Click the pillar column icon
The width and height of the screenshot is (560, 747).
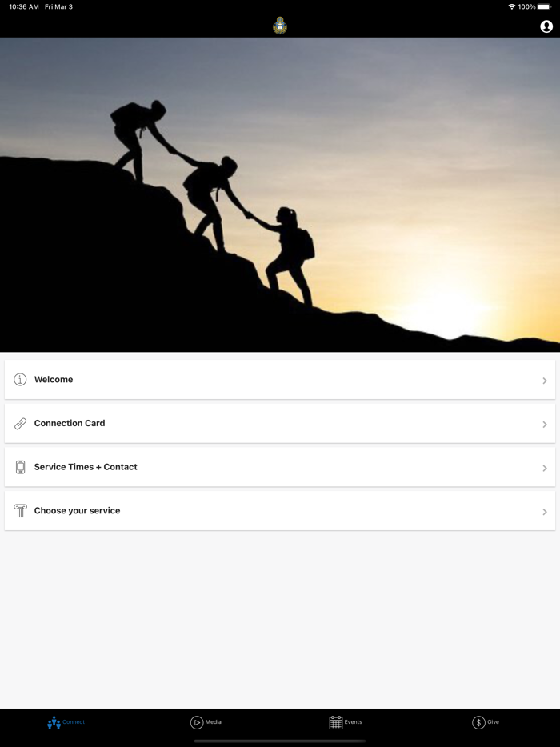point(20,511)
